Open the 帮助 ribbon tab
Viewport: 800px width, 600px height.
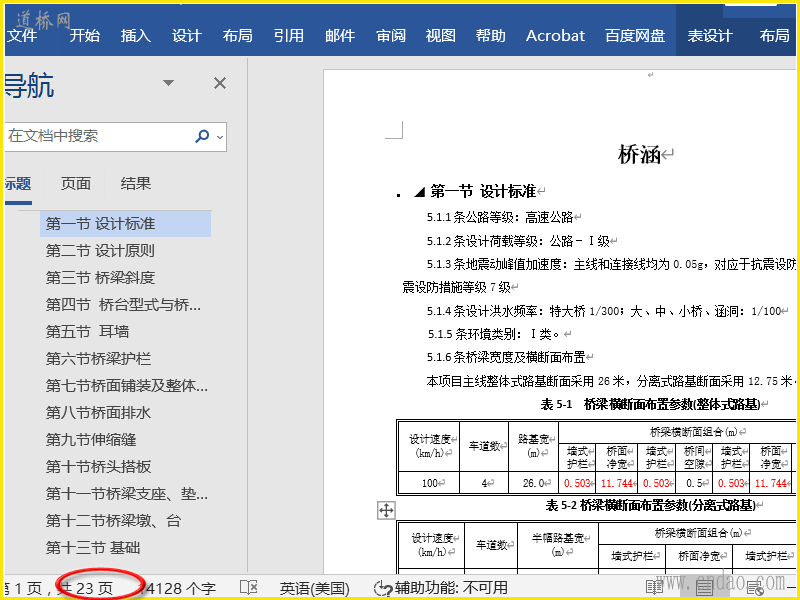tap(490, 36)
